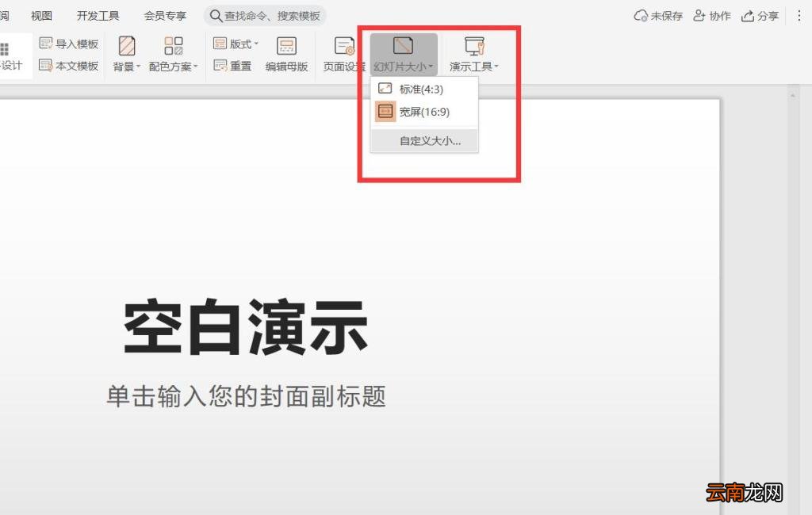Choose 宽屏(16:9) slide size option
The width and height of the screenshot is (812, 515).
point(424,112)
